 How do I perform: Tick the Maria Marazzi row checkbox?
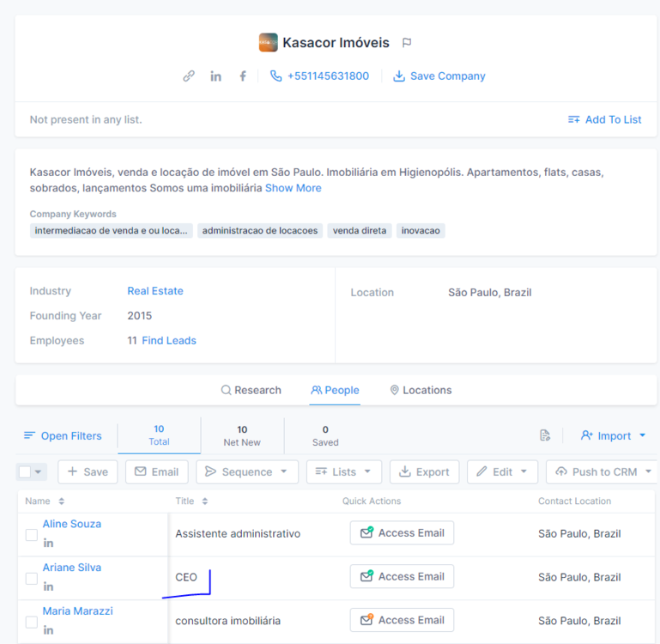click(32, 622)
